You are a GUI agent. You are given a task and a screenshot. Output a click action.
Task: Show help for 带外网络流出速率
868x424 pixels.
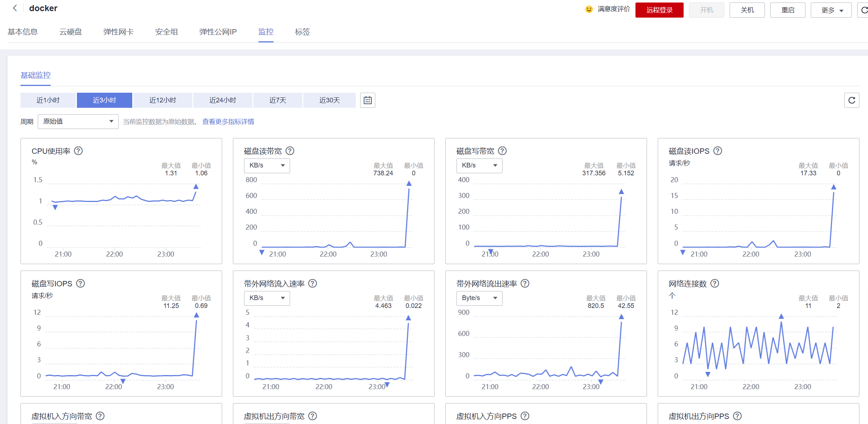[525, 284]
